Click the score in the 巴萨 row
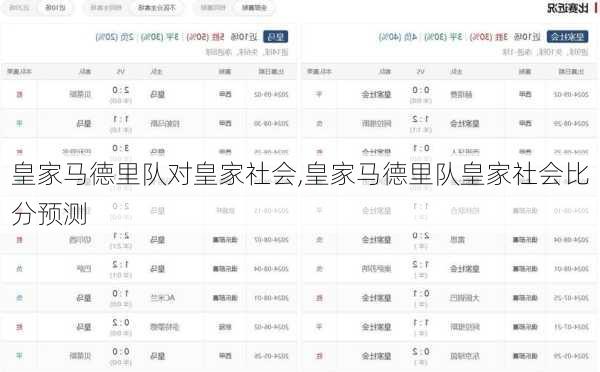 pos(121,265)
